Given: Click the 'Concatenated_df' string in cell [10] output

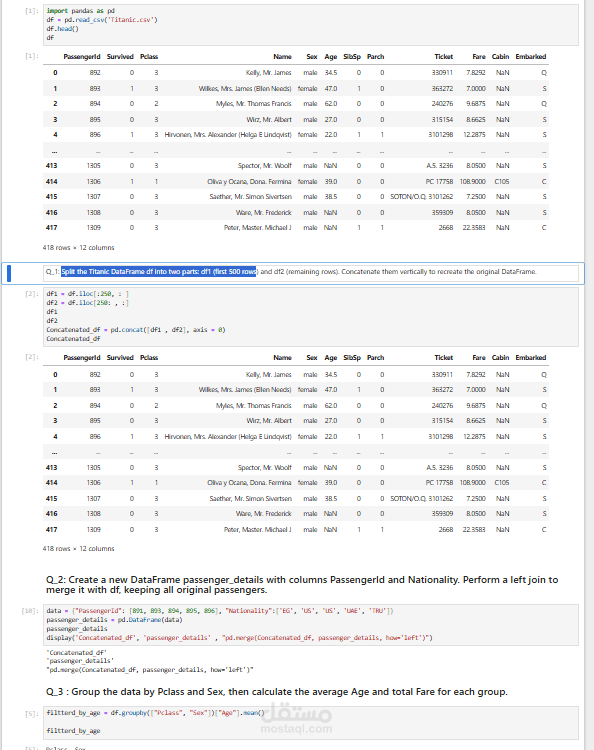Looking at the screenshot, I should tap(77, 652).
